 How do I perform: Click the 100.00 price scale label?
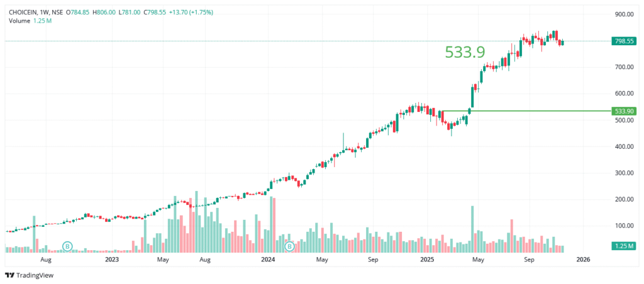(x=625, y=226)
